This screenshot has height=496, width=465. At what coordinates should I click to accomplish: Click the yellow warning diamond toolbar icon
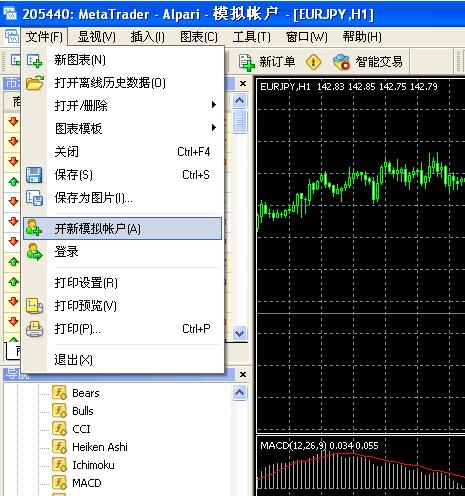(x=313, y=62)
